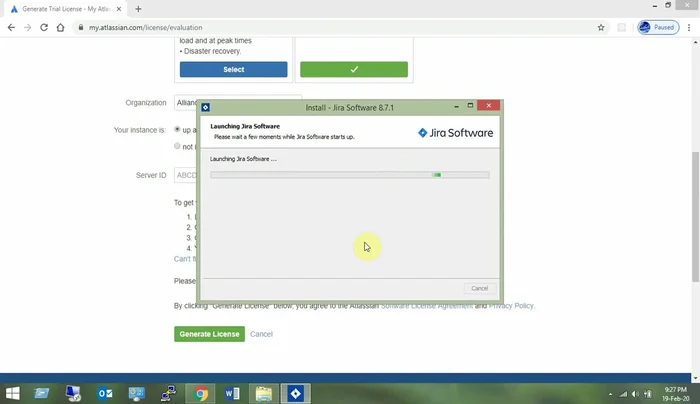Close the Jira Software installer window
Image resolution: width=700 pixels, height=404 pixels.
[488, 105]
